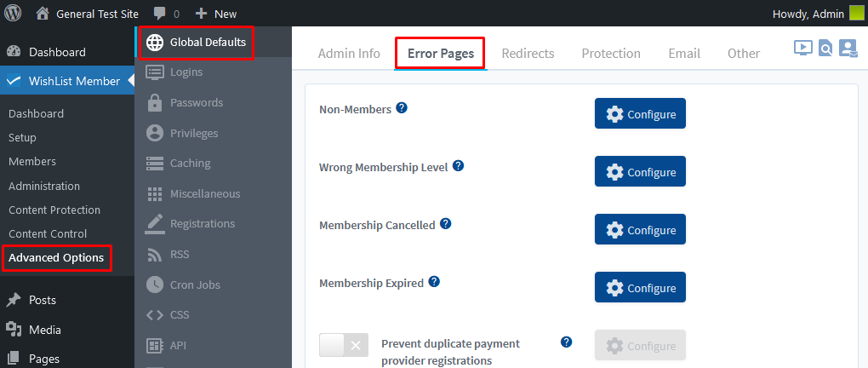Open the comments bubble icon
Screen dimensions: 868x368
coord(161,14)
